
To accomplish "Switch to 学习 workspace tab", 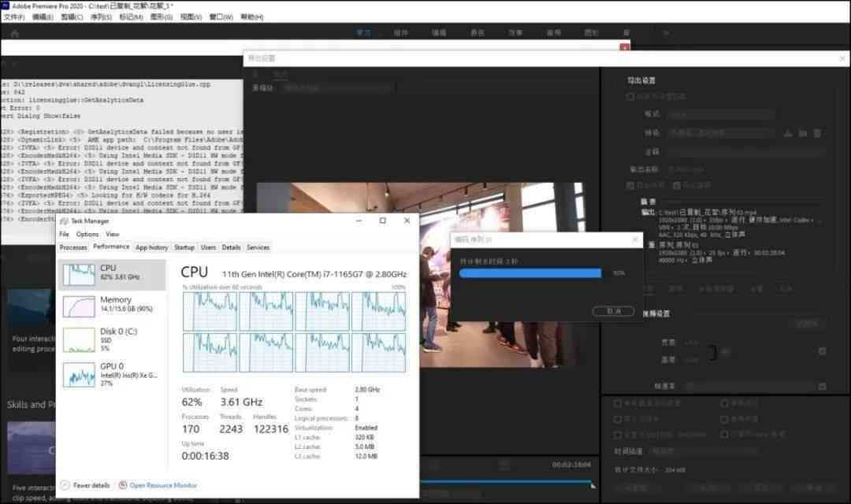I will pos(363,33).
